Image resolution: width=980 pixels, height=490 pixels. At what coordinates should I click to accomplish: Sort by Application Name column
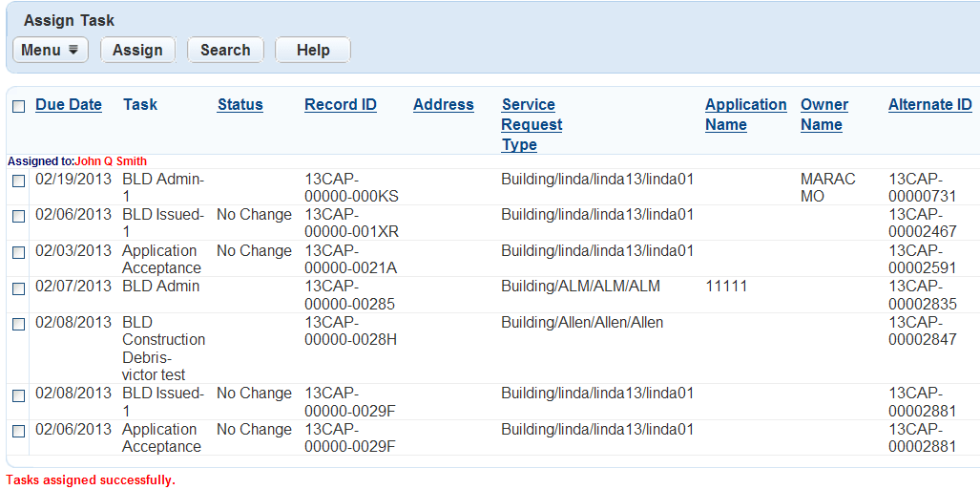click(745, 115)
